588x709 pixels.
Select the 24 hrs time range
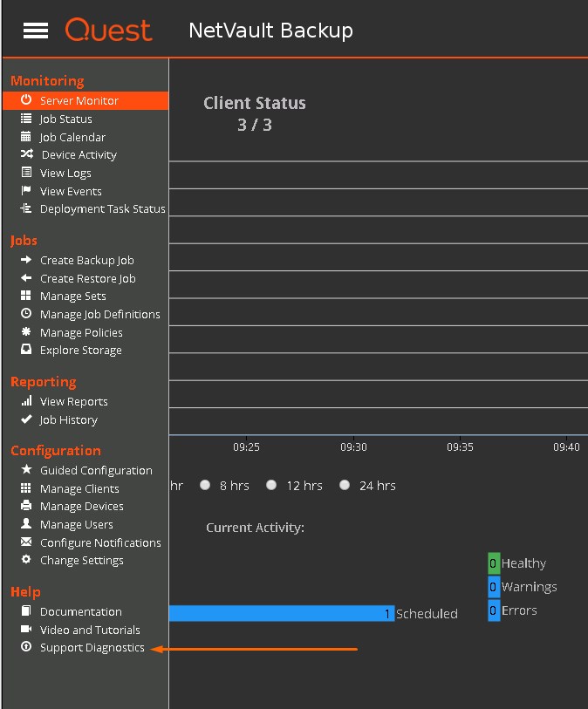[x=345, y=486]
